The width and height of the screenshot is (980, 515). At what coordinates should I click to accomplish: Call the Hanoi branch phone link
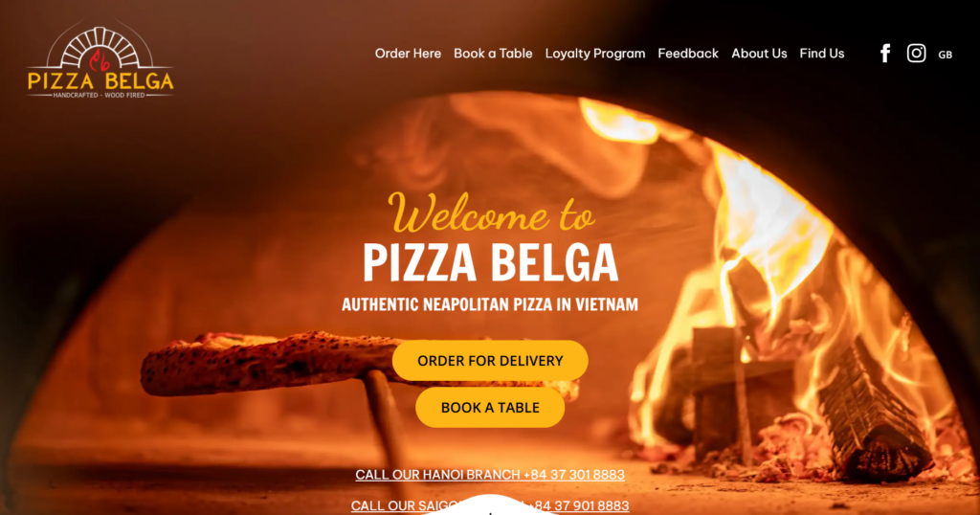point(490,475)
